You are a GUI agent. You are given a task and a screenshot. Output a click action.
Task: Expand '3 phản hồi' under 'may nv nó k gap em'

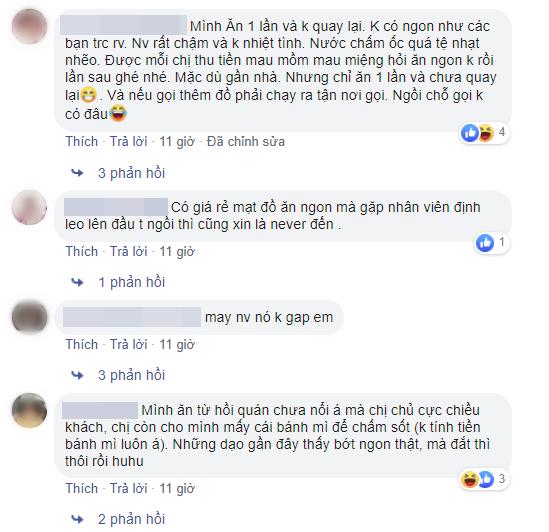[x=131, y=375]
